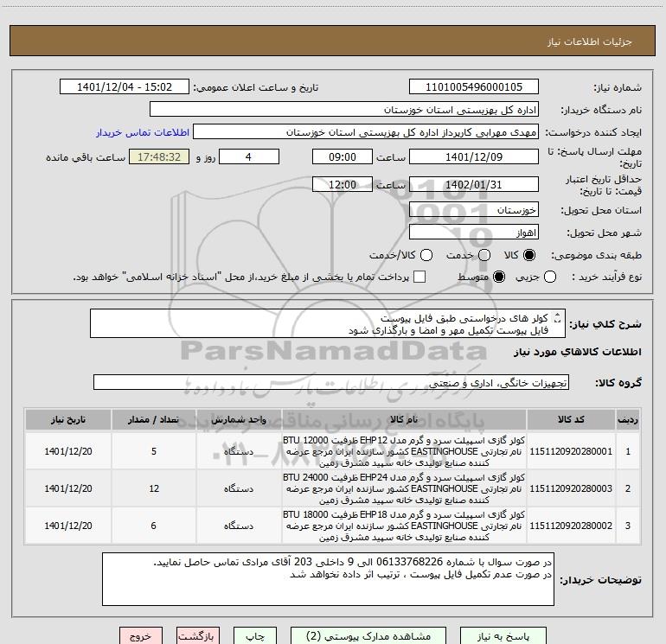666x644 pixels.
Task: Select the کالا radio button
Action: 529,255
